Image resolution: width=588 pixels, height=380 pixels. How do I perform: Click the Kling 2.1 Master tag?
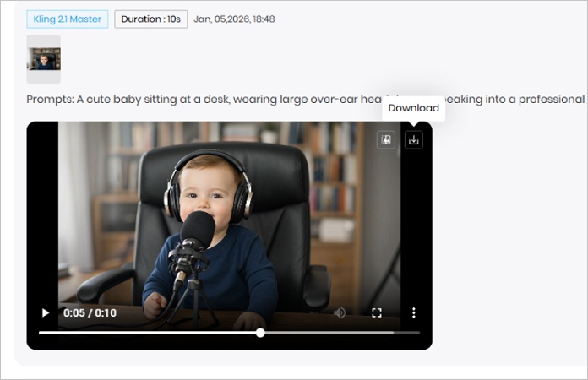pos(68,19)
